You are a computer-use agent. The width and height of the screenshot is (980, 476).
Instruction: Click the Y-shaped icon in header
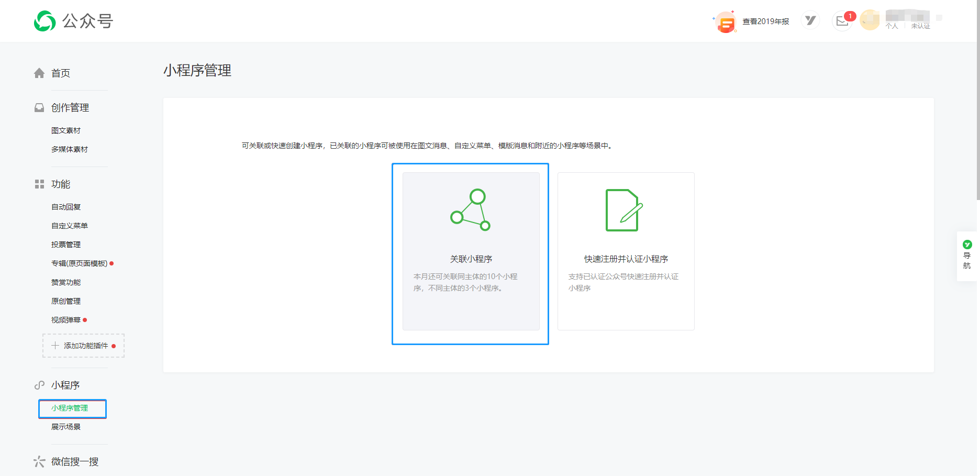click(x=810, y=20)
